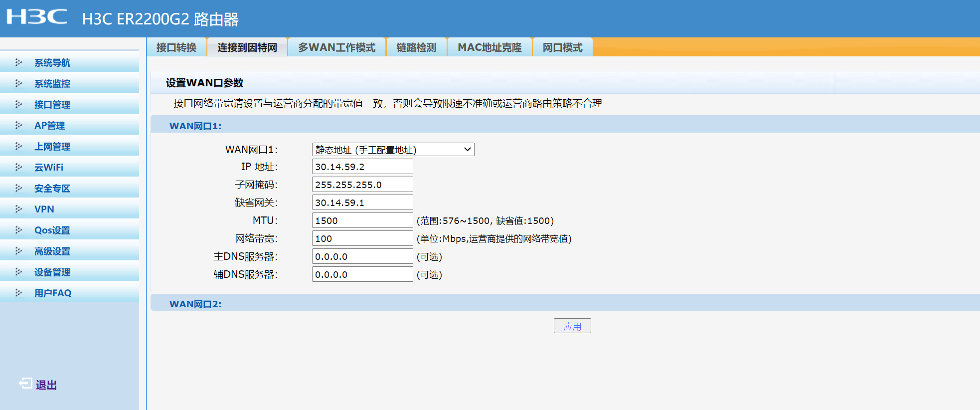The width and height of the screenshot is (980, 410).
Task: Select the 网口模式 tab
Action: click(563, 47)
